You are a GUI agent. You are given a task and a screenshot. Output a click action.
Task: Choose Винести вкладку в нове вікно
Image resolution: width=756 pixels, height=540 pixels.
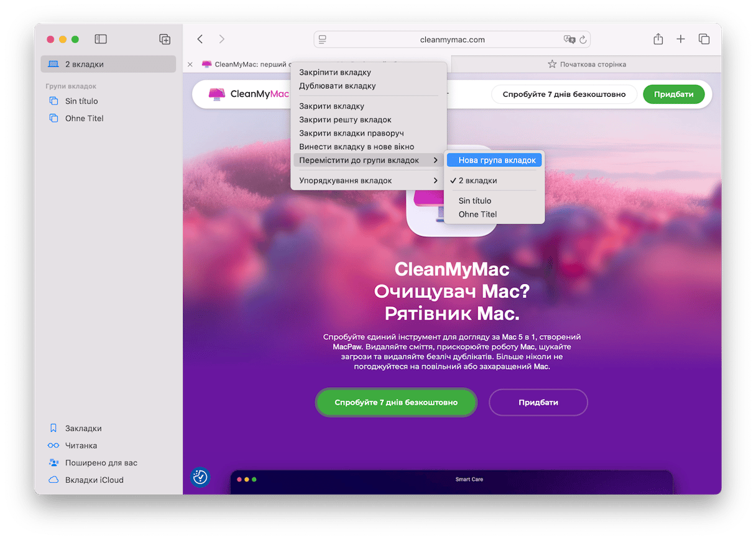[x=369, y=147]
